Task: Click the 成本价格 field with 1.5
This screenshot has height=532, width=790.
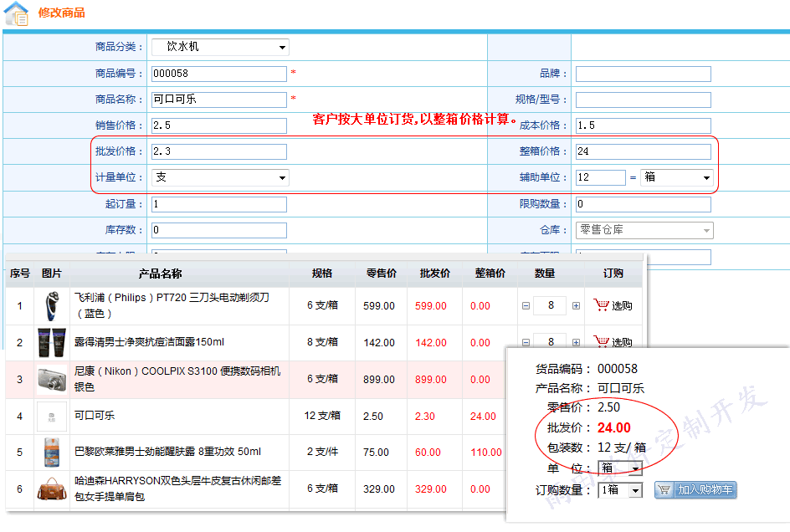Action: pyautogui.click(x=644, y=125)
